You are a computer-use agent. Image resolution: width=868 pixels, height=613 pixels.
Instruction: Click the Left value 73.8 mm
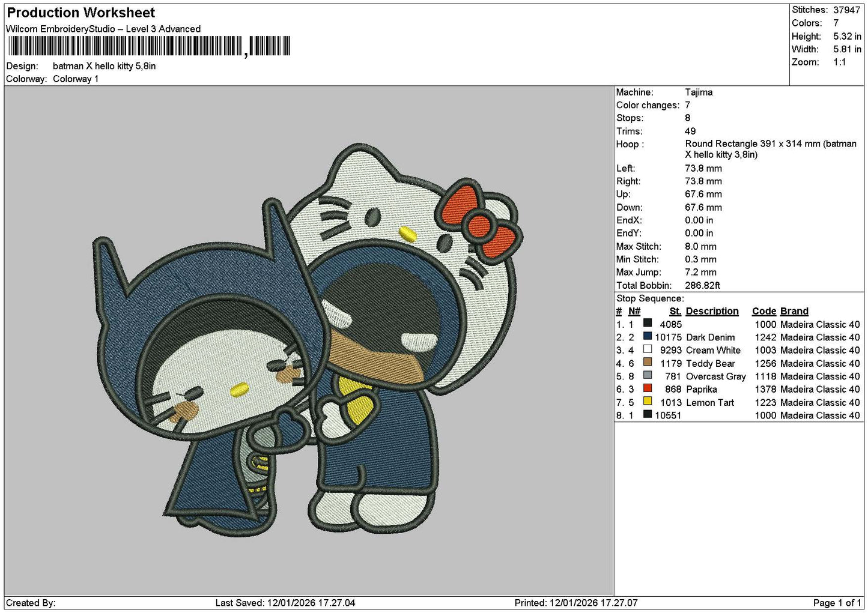pyautogui.click(x=703, y=169)
